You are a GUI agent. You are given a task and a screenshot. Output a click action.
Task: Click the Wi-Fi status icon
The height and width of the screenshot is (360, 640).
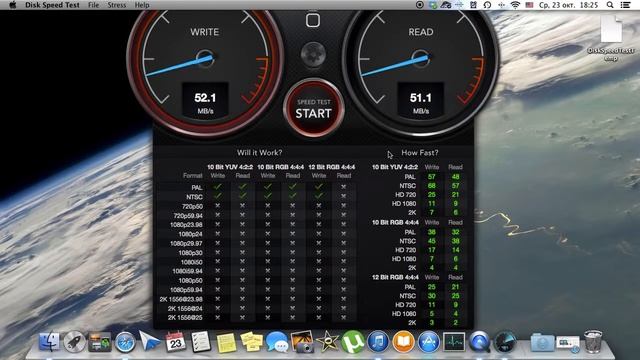[x=516, y=5]
